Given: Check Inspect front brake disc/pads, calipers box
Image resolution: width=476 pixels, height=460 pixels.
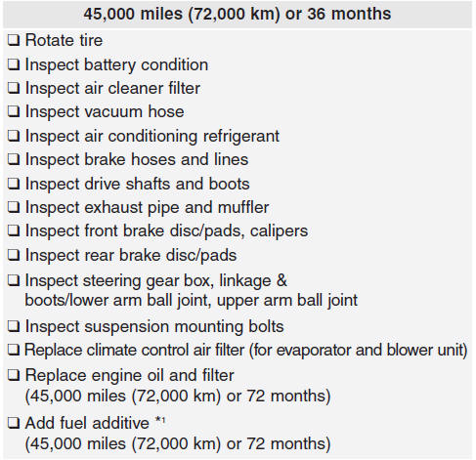Looking at the screenshot, I should pos(14,231).
